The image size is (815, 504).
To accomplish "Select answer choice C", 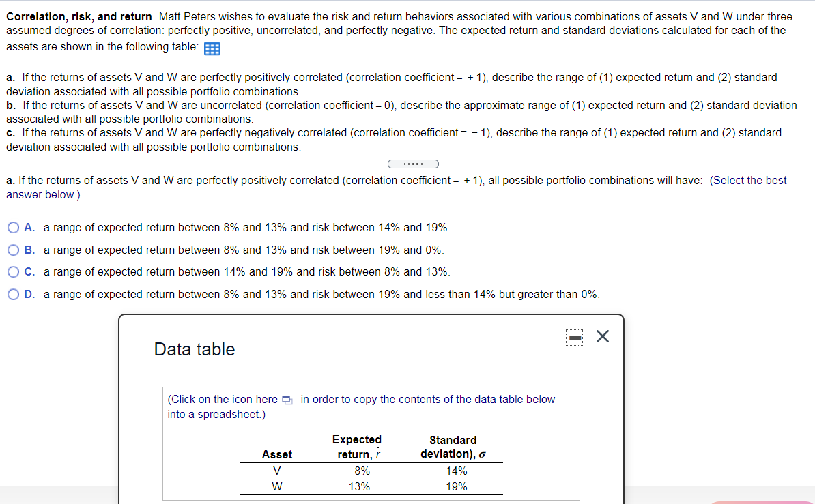I will pos(13,271).
